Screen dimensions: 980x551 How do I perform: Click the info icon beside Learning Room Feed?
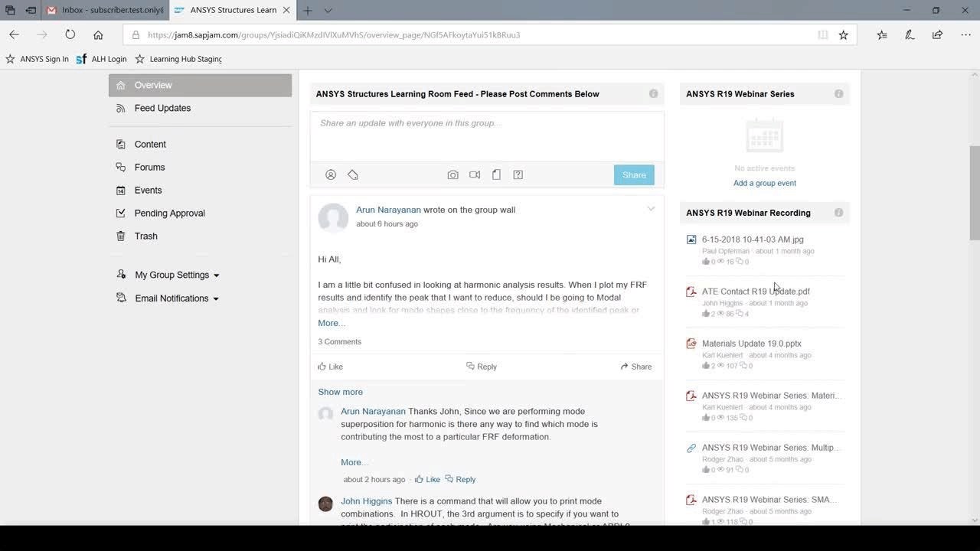tap(654, 93)
